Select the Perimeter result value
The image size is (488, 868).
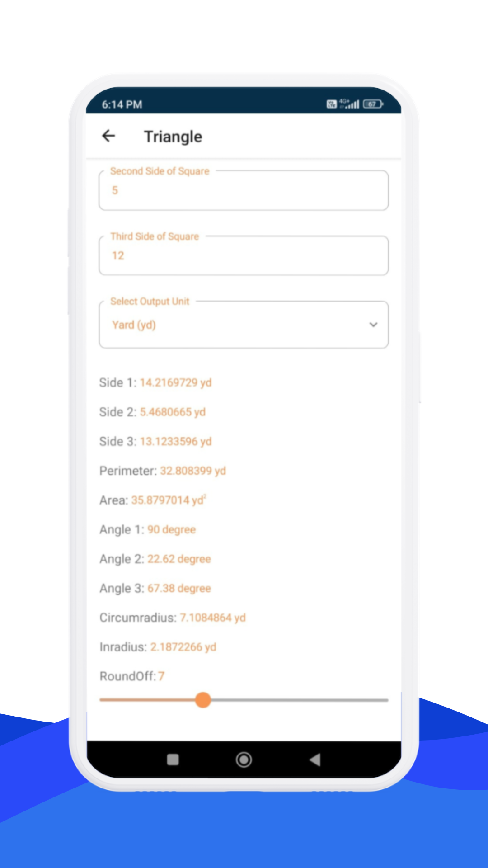point(192,471)
